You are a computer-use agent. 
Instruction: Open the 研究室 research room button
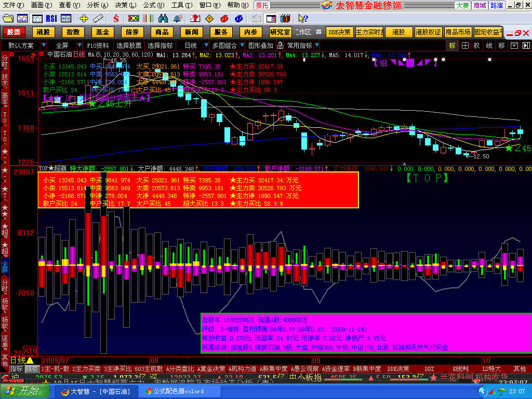(280, 32)
